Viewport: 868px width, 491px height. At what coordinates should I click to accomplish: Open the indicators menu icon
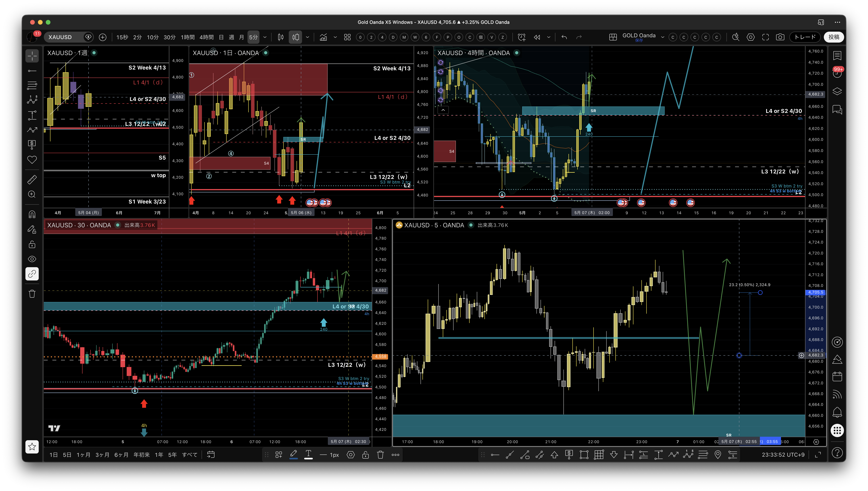(323, 37)
